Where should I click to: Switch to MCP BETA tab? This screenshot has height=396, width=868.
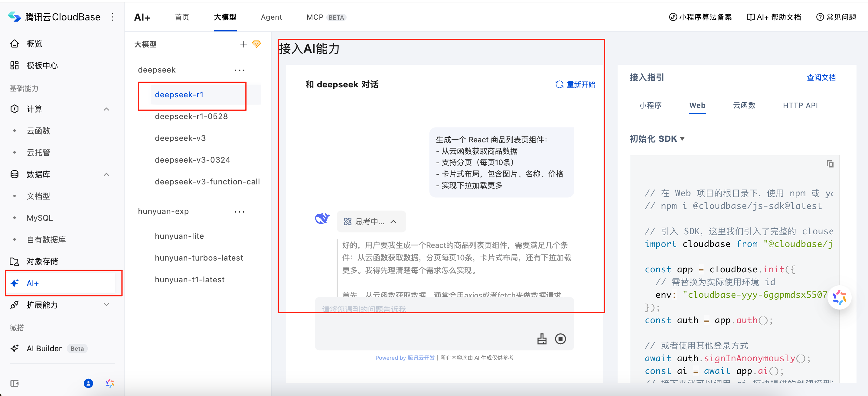[326, 17]
